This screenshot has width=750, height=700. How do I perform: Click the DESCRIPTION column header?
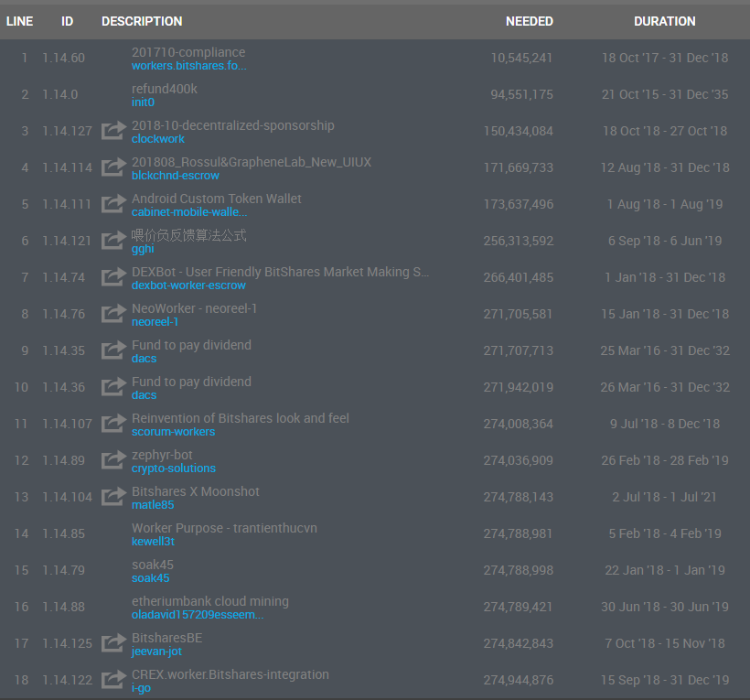(142, 21)
